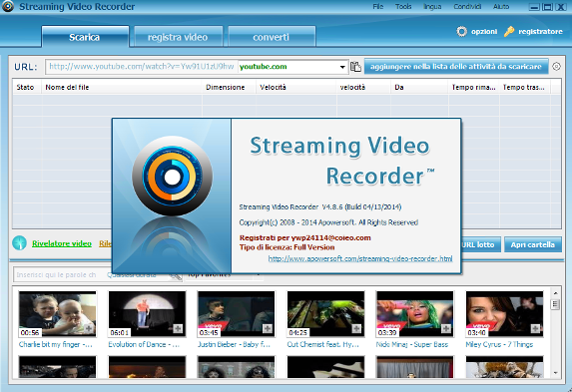Open the opzioni gear icon

click(461, 31)
